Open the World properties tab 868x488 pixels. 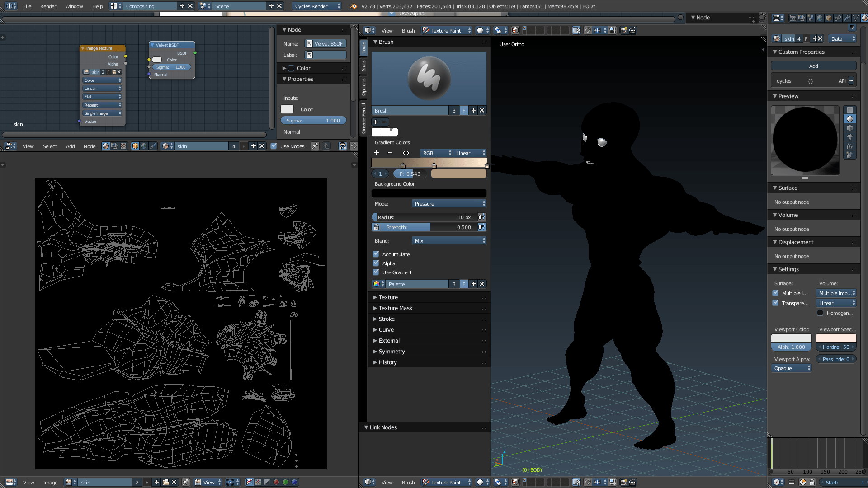point(820,18)
